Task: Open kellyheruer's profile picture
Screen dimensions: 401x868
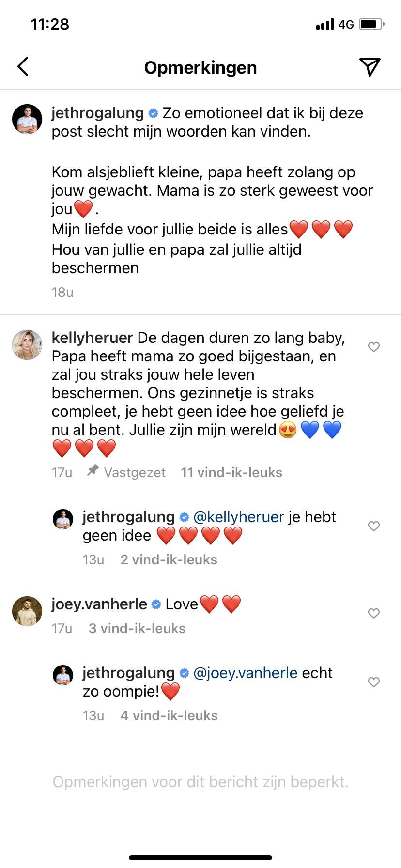Action: click(27, 345)
